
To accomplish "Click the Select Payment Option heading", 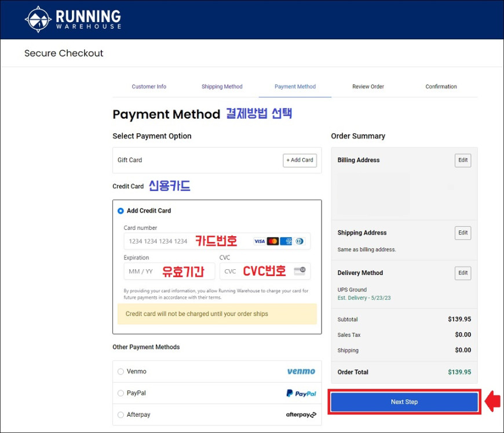I will (152, 136).
